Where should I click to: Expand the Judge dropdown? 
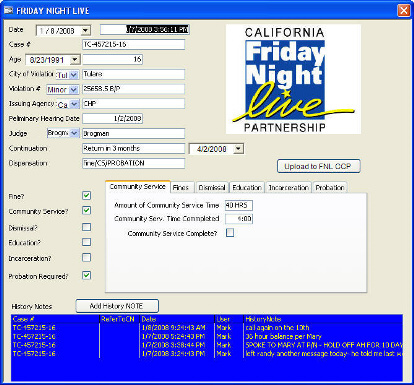click(74, 133)
